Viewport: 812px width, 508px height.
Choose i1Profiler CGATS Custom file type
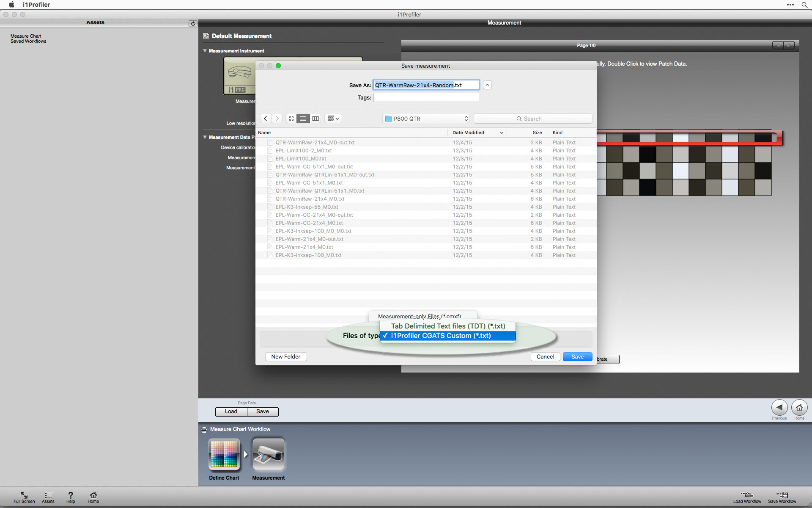coord(448,336)
